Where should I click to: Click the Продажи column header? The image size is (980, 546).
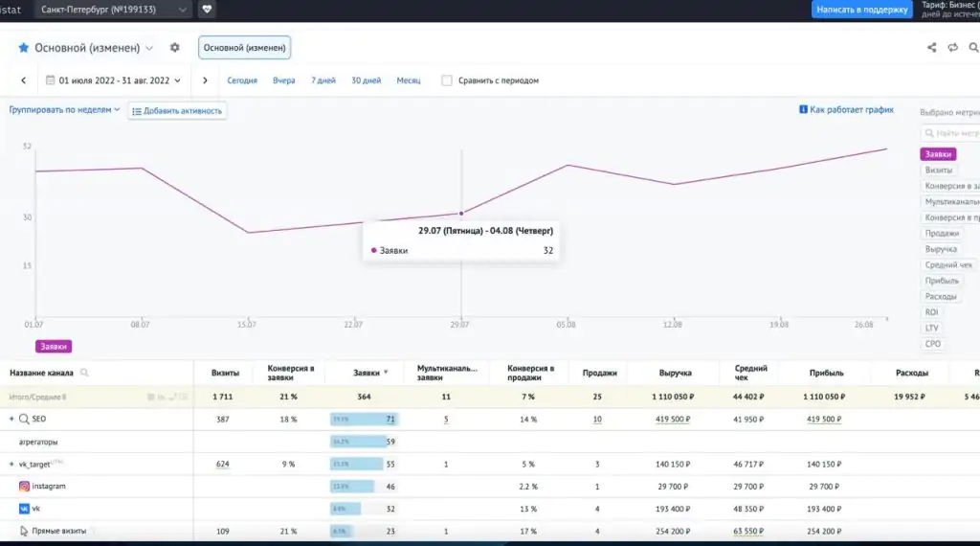[599, 373]
